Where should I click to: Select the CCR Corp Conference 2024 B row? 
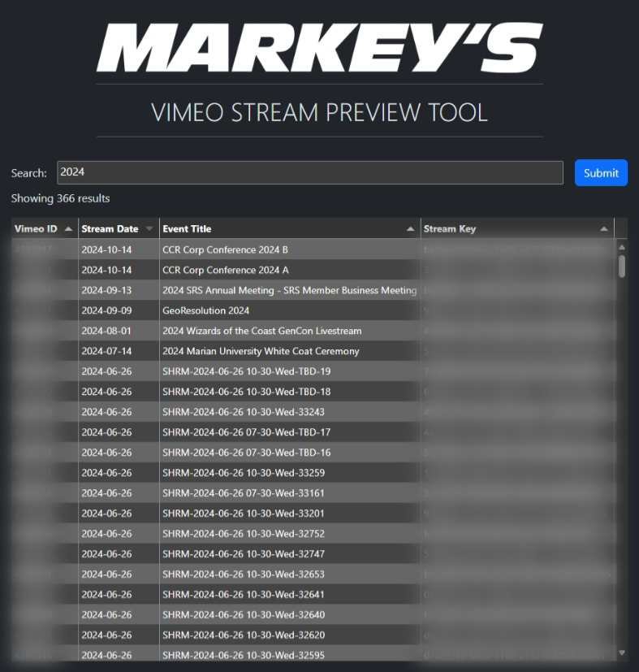point(225,249)
